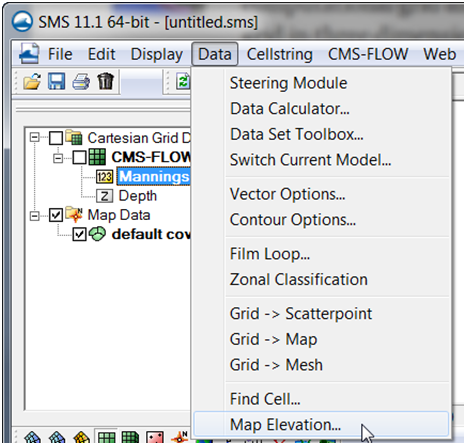Uncheck the default coverage checkbox
Screen dimensions: 466x445
[x=80, y=235]
